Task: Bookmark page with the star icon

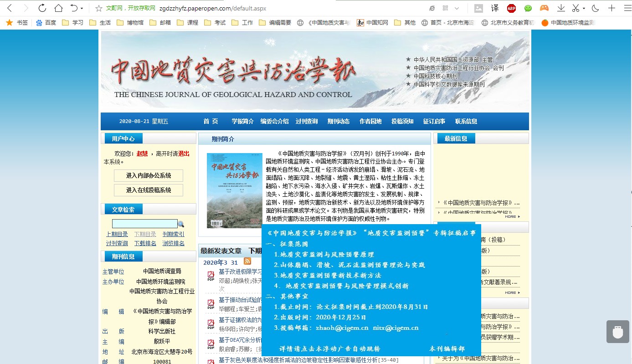Action: tap(98, 8)
